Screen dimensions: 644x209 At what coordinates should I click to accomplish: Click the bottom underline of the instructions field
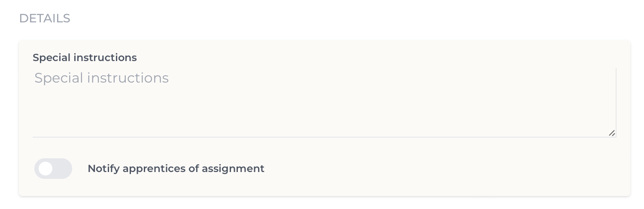(x=325, y=137)
